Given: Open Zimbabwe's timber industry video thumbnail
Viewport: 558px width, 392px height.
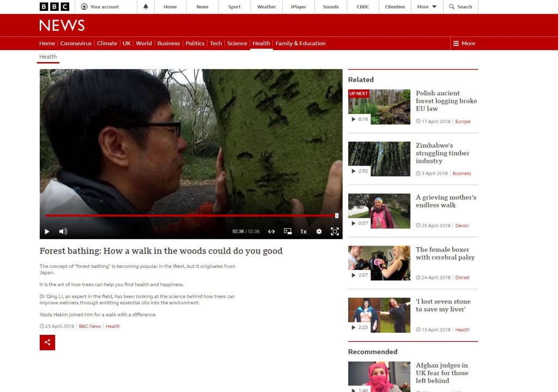Looking at the screenshot, I should pyautogui.click(x=379, y=158).
